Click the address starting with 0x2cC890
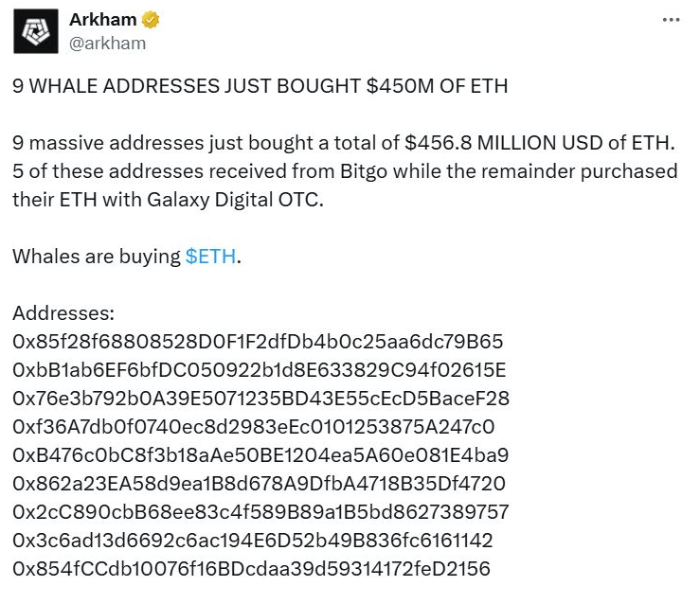Image resolution: width=700 pixels, height=604 pixels. (260, 512)
